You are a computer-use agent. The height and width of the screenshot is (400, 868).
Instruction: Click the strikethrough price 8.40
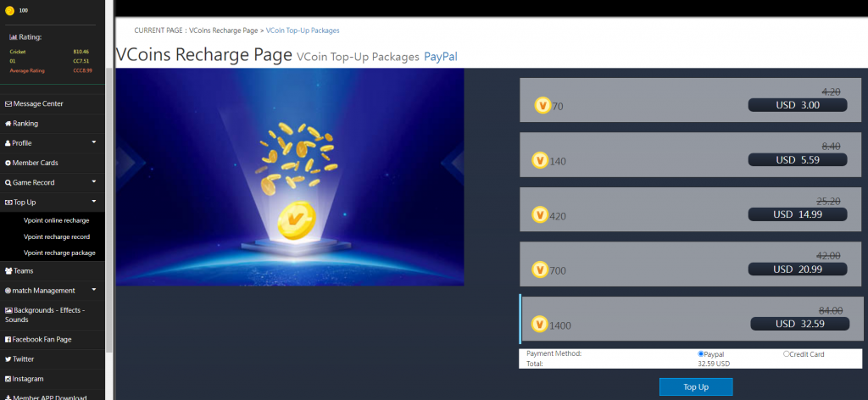(x=832, y=147)
